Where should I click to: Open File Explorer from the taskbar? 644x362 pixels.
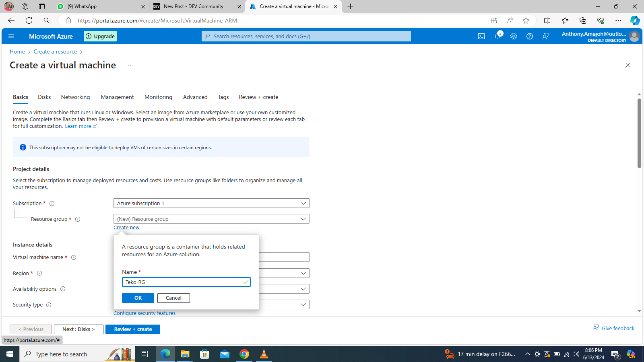pos(185,354)
